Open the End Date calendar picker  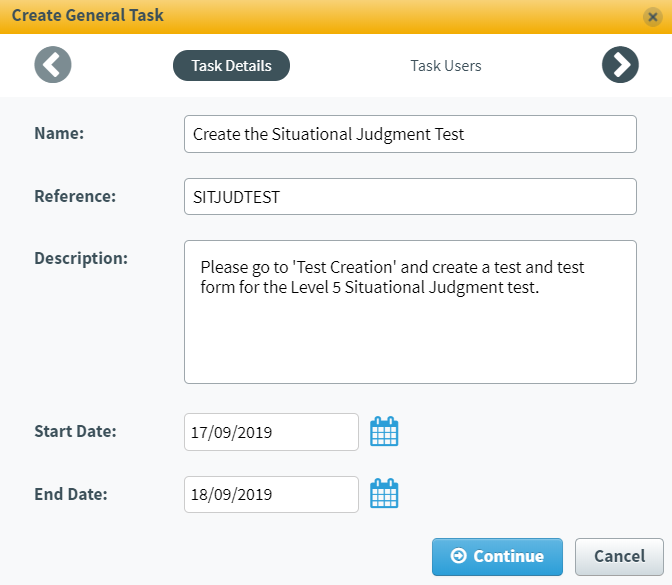tap(384, 493)
